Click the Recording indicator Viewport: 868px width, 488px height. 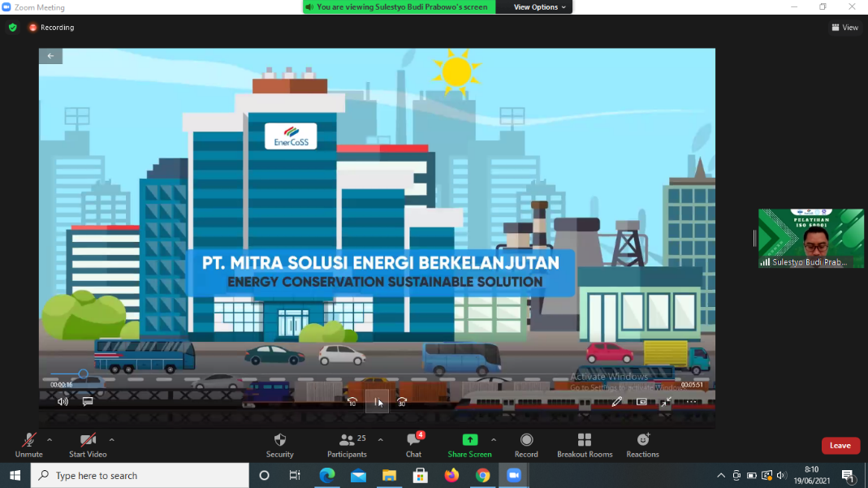51,27
